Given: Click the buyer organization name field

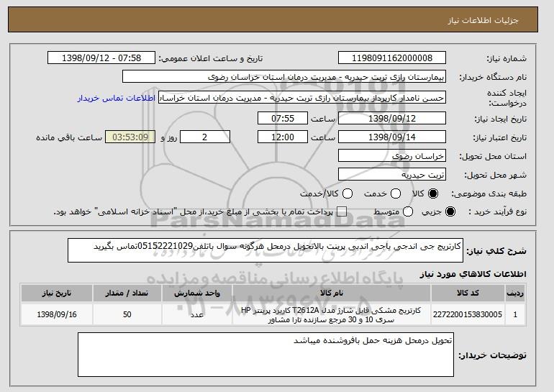Looking at the screenshot, I should click(x=284, y=76).
